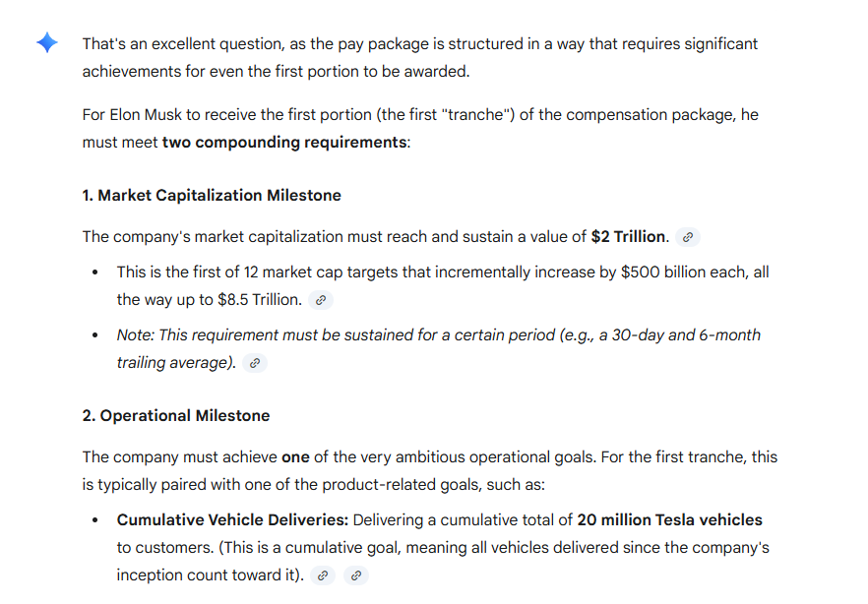The height and width of the screenshot is (604, 868).
Task: Click the bold "$2 Trillion" value
Action: 628,237
